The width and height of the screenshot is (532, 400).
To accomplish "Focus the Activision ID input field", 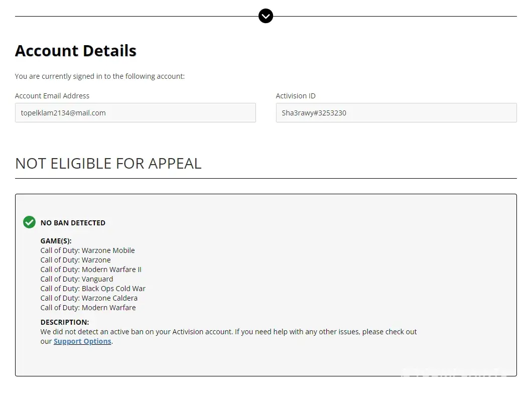I will tap(396, 113).
